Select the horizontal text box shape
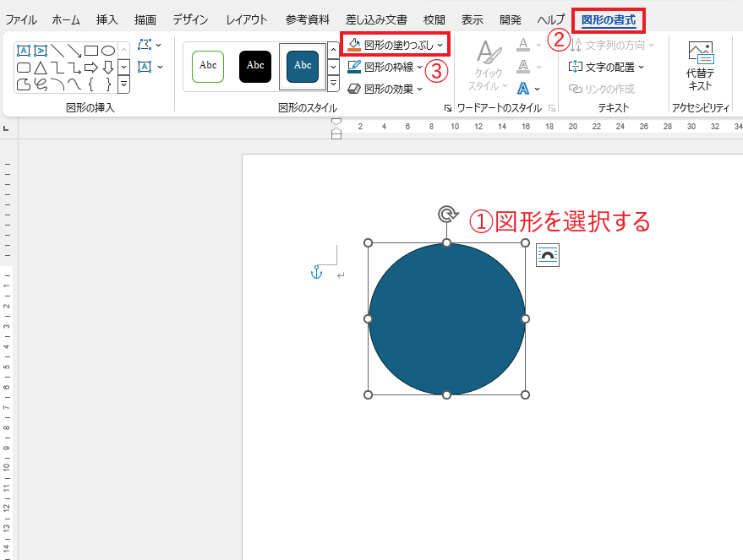The width and height of the screenshot is (743, 560). tap(23, 51)
